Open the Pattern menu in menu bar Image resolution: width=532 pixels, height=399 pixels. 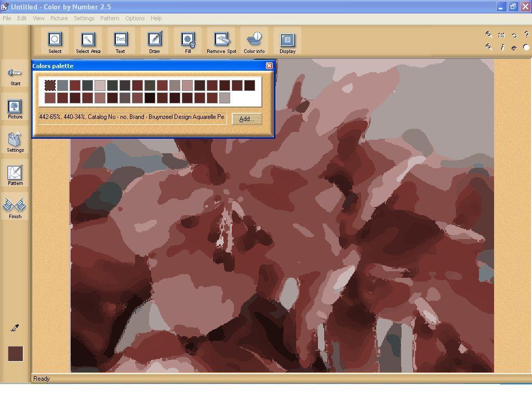click(x=110, y=18)
